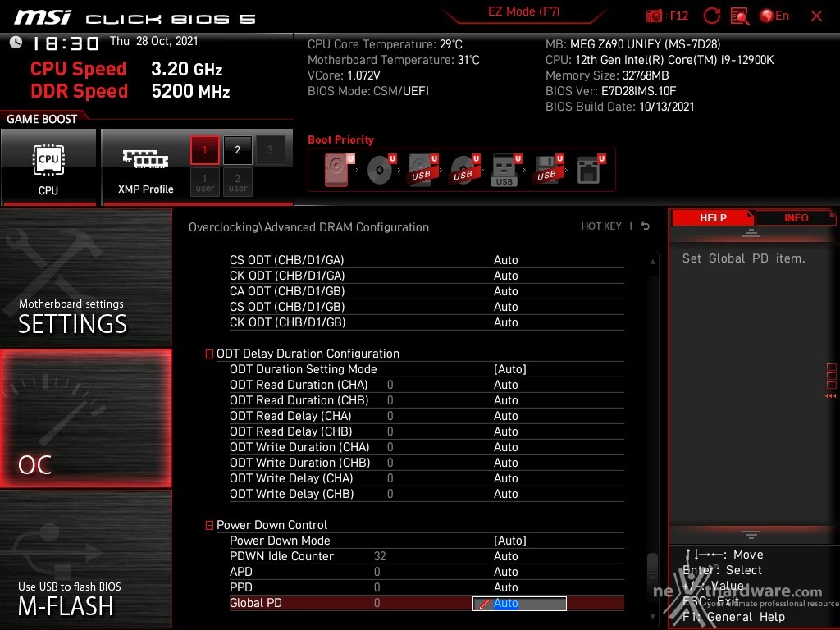
Task: Click the HOT KEY label
Action: 601,226
